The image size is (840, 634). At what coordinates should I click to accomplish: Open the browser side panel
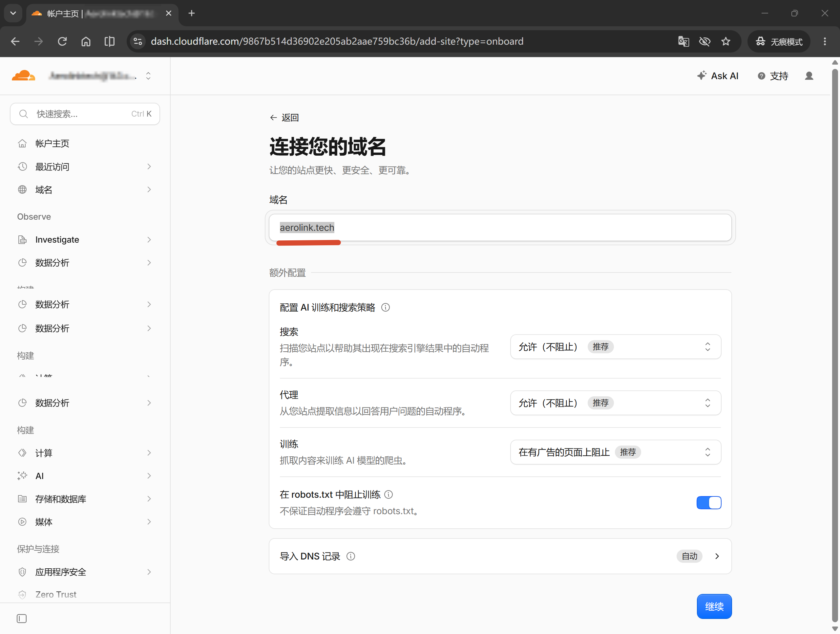coord(110,41)
